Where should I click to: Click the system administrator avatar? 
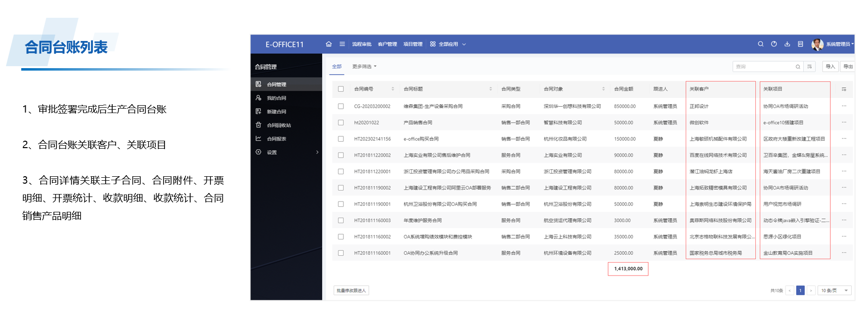click(817, 44)
